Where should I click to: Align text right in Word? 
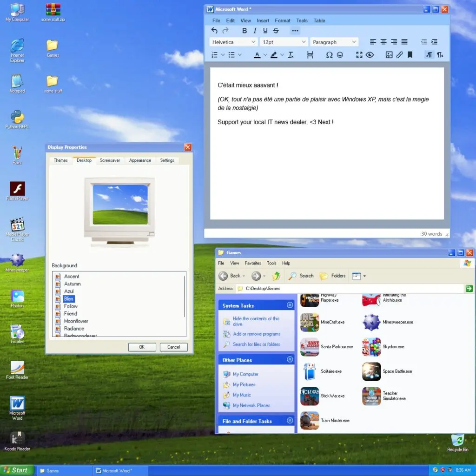[394, 42]
